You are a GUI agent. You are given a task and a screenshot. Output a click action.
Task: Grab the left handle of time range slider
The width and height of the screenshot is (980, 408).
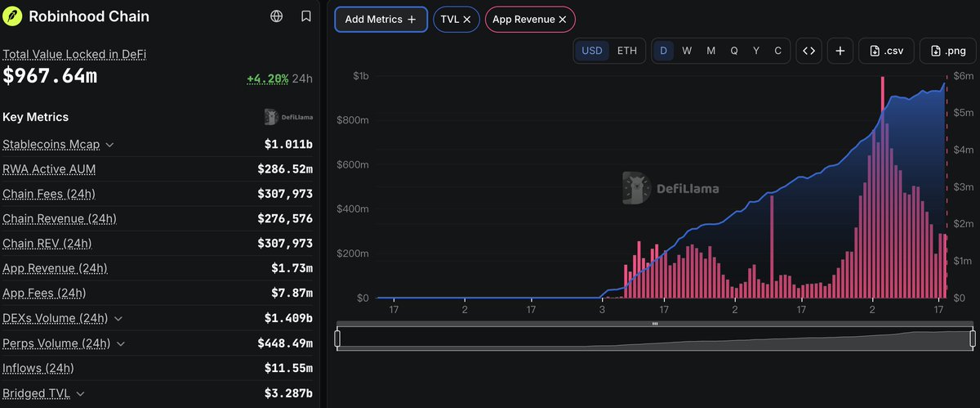tap(338, 339)
